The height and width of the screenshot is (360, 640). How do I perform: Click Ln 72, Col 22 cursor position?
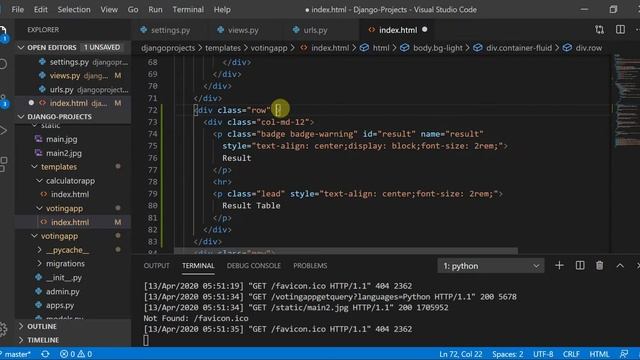click(460, 354)
